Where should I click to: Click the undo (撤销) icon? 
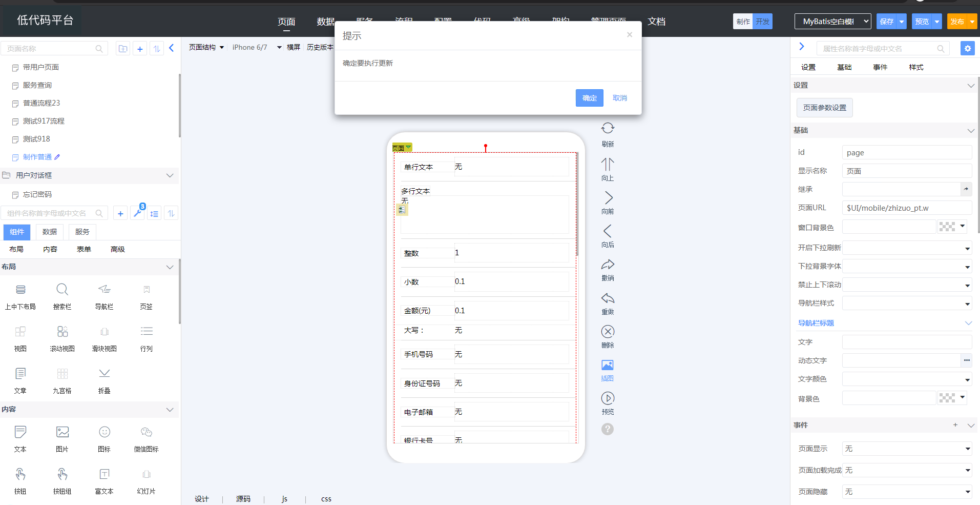tap(608, 265)
